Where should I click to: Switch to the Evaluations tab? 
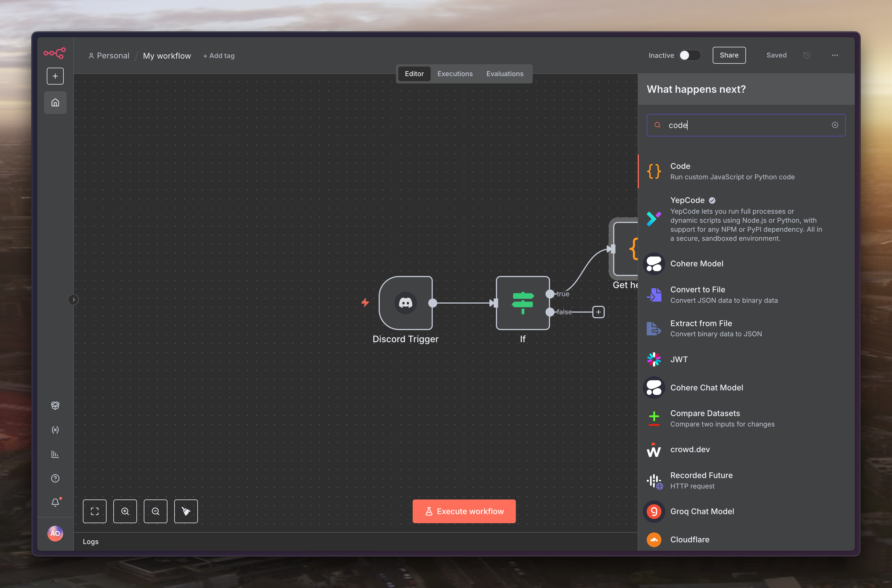pos(505,74)
